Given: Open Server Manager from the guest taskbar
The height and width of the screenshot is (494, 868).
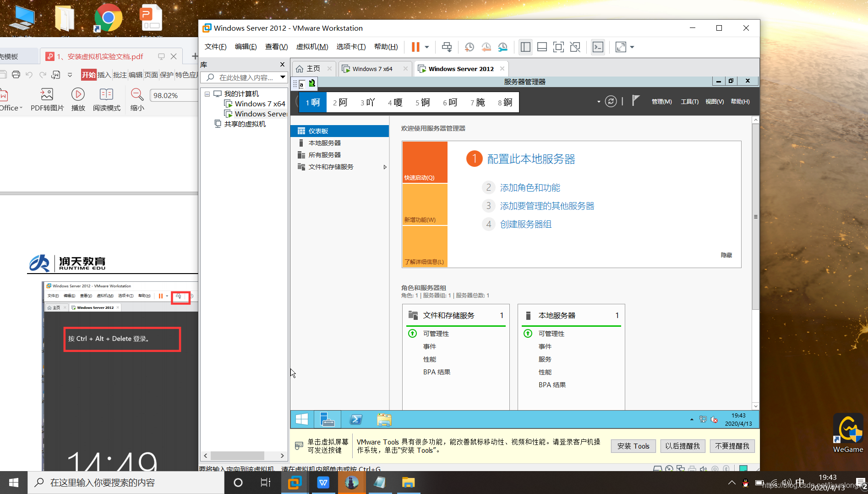Looking at the screenshot, I should (x=327, y=419).
